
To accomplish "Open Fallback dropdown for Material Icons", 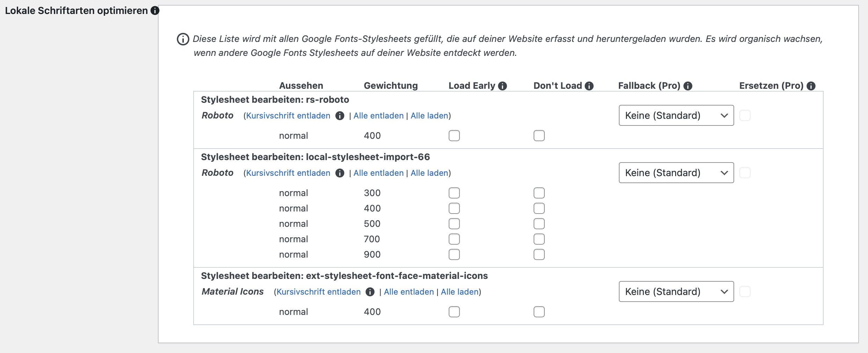I will point(676,291).
